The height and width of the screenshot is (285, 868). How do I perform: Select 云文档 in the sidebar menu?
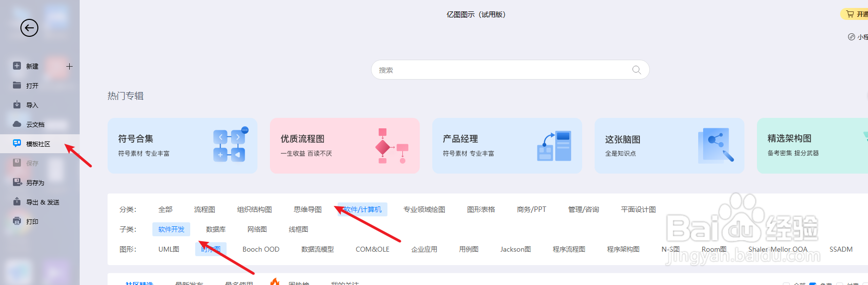click(x=35, y=124)
